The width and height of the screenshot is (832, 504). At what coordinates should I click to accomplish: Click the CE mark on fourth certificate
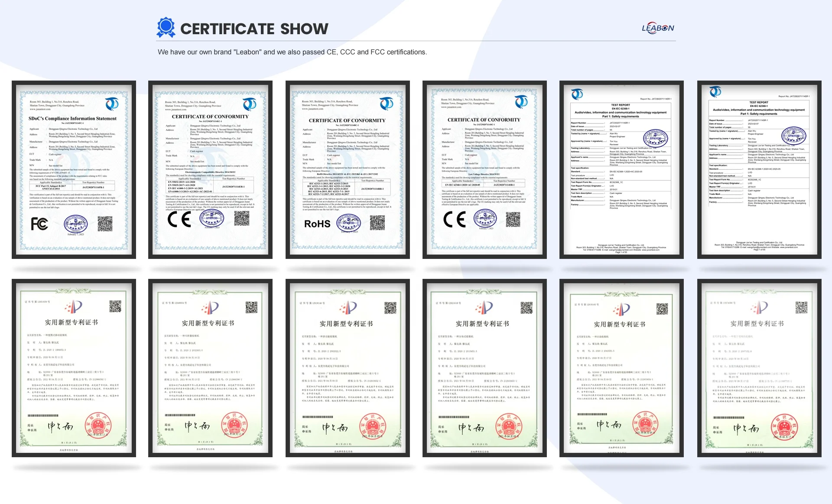click(454, 220)
